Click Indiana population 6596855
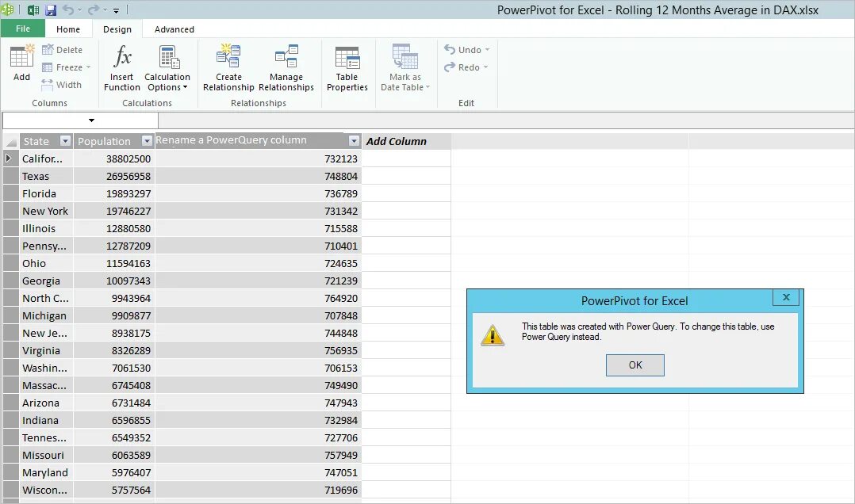The height and width of the screenshot is (504, 855). click(114, 420)
